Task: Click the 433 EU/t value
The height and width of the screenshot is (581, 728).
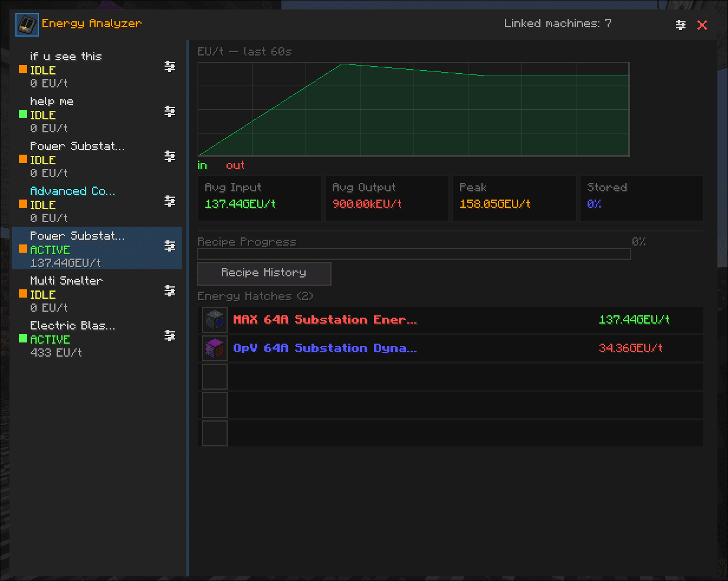Action: click(56, 353)
